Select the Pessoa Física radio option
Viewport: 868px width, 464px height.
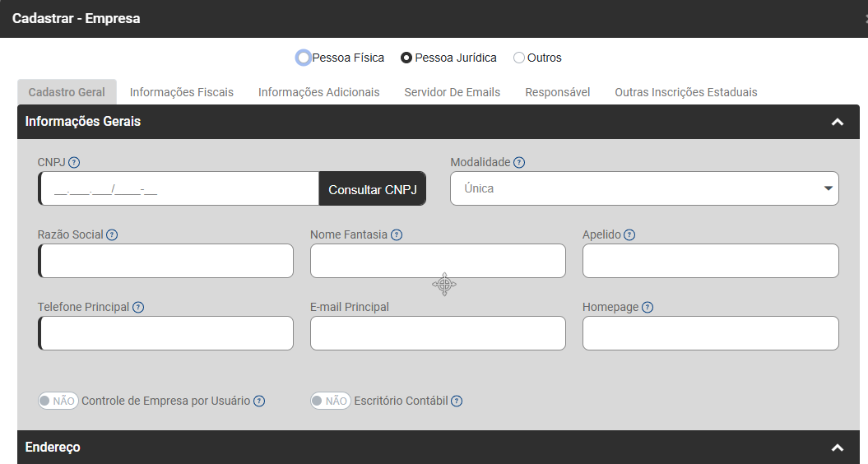point(304,58)
